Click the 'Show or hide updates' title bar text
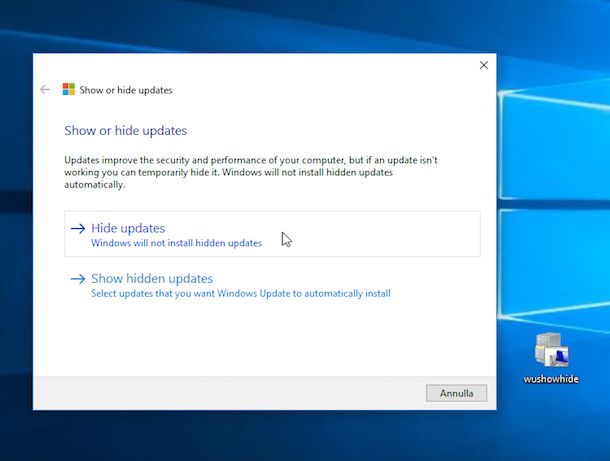 126,90
